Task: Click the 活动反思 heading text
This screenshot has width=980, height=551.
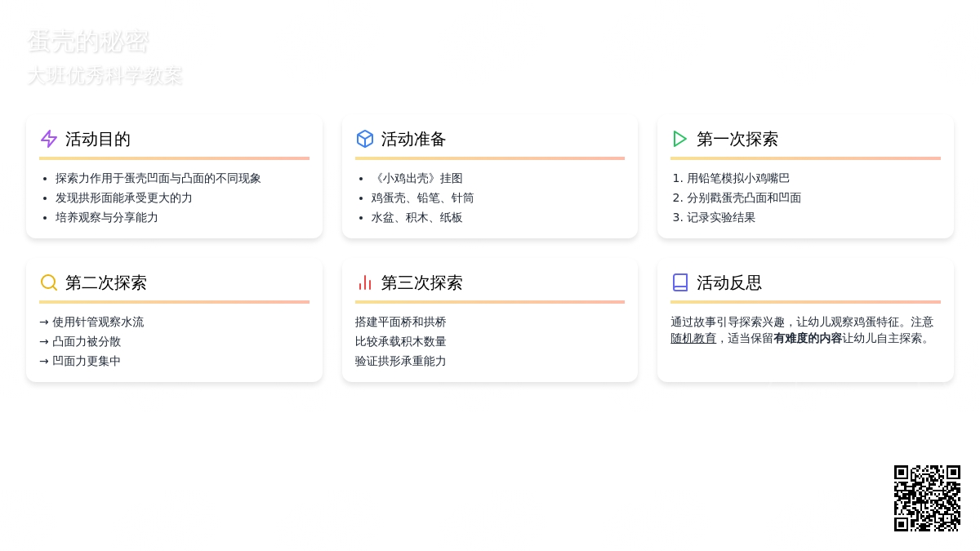Action: pos(729,283)
